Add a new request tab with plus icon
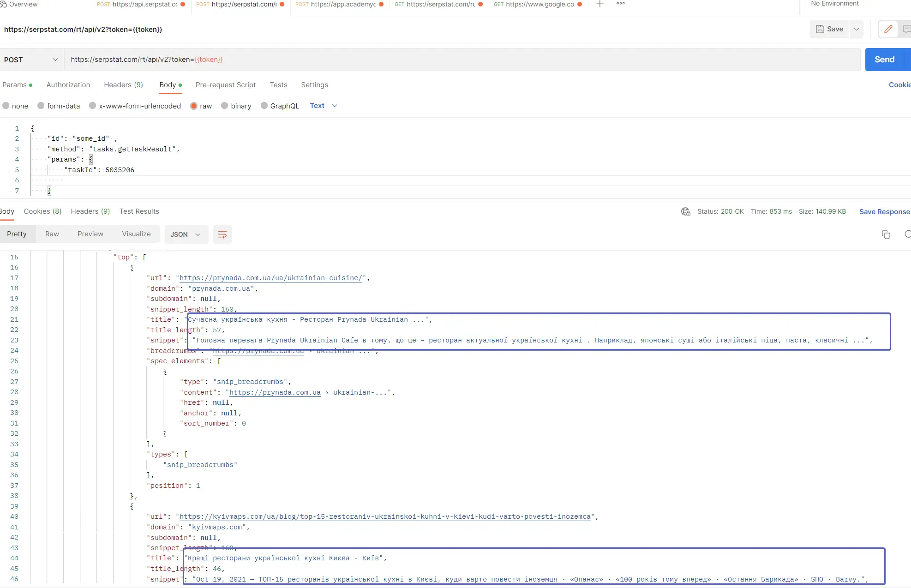 click(x=599, y=4)
